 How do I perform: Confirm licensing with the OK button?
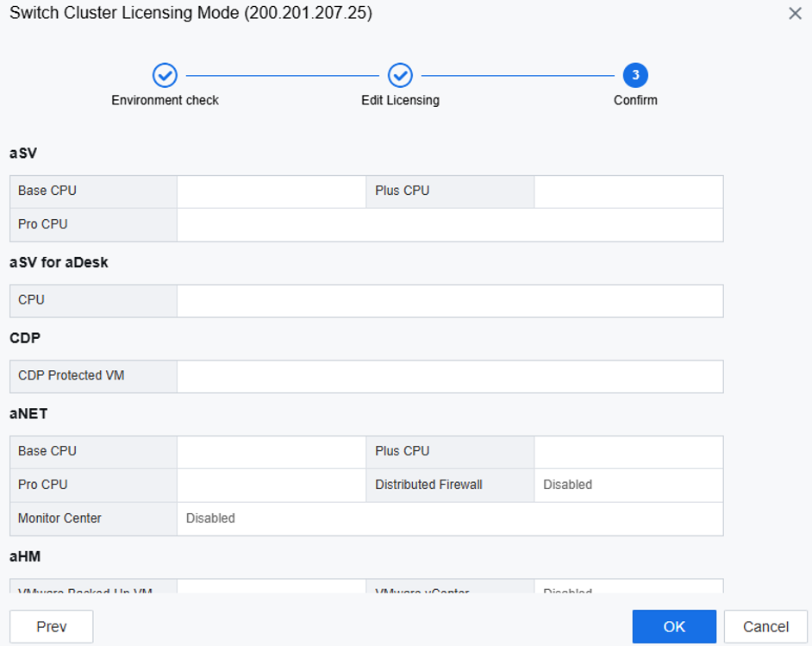tap(674, 627)
